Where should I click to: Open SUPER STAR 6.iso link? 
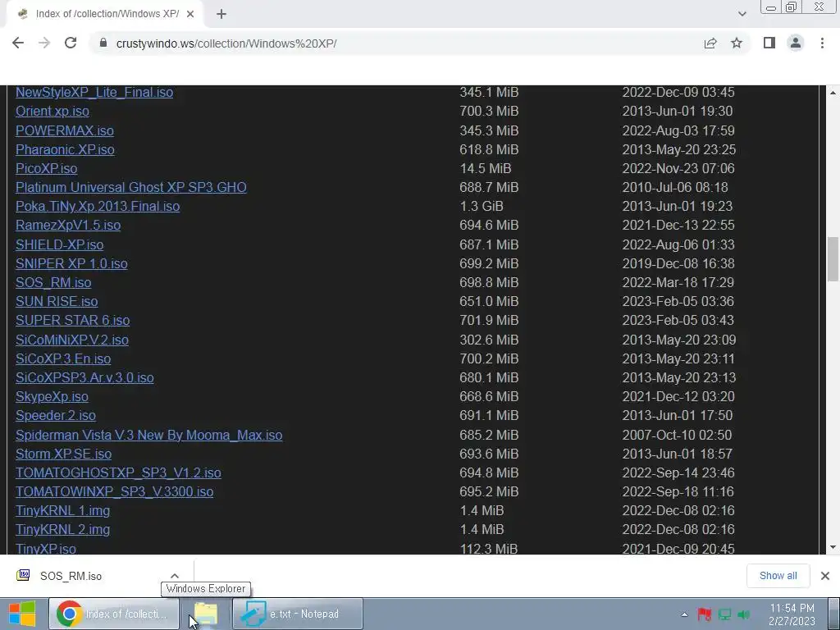[x=73, y=321]
